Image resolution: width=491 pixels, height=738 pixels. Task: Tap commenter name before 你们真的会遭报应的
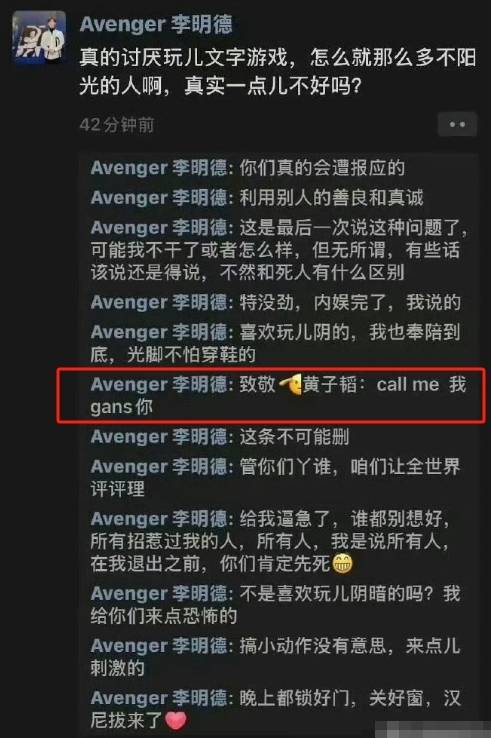tap(159, 168)
